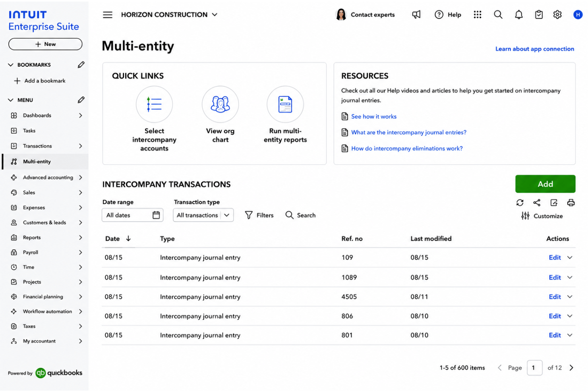
Task: Expand Transactions submenu
Action: coord(81,146)
